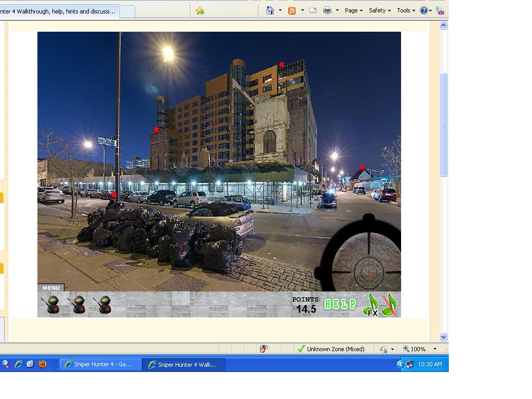Toggle the crossed-out music note icon
Image resolution: width=532 pixels, height=399 pixels.
390,304
